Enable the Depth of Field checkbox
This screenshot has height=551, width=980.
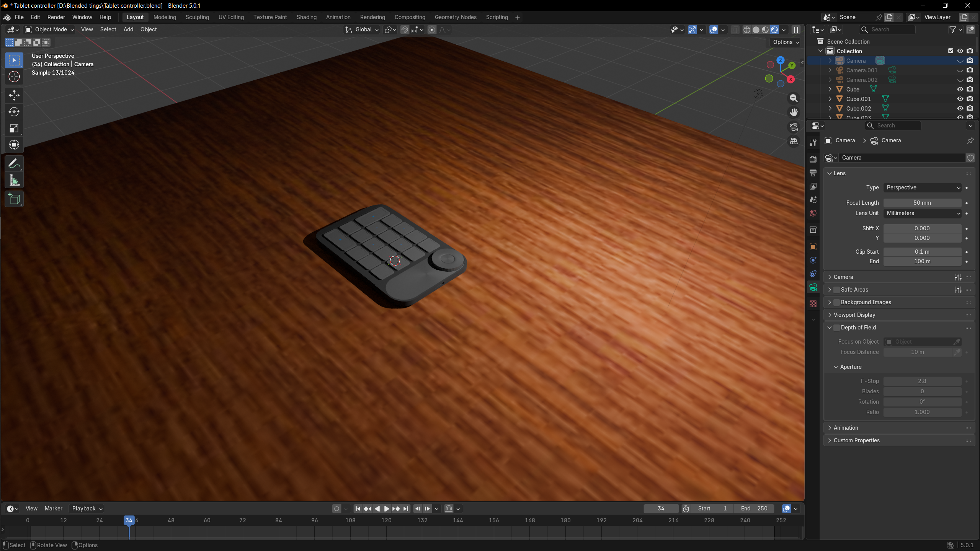(836, 328)
